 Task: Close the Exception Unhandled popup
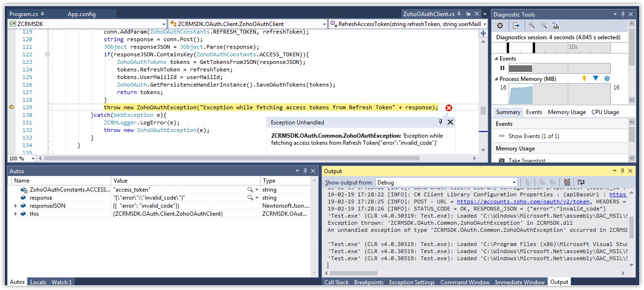point(450,122)
